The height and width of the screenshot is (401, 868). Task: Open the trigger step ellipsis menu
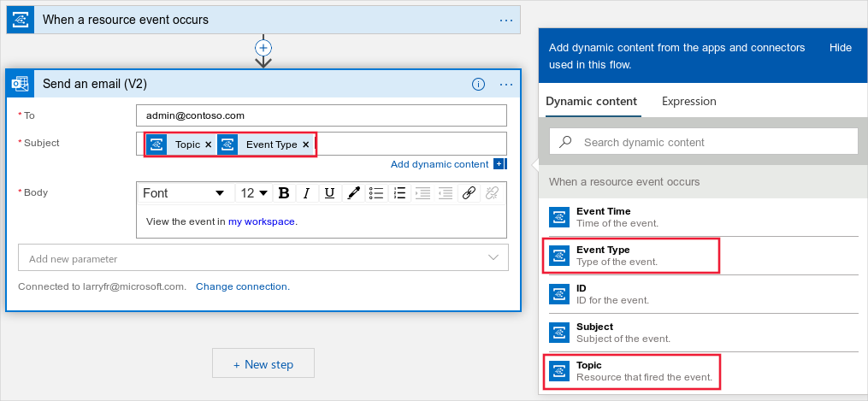click(506, 20)
